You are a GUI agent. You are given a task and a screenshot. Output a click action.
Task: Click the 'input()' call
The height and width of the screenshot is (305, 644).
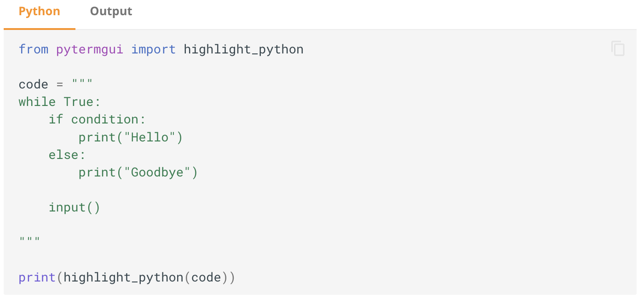click(x=75, y=207)
